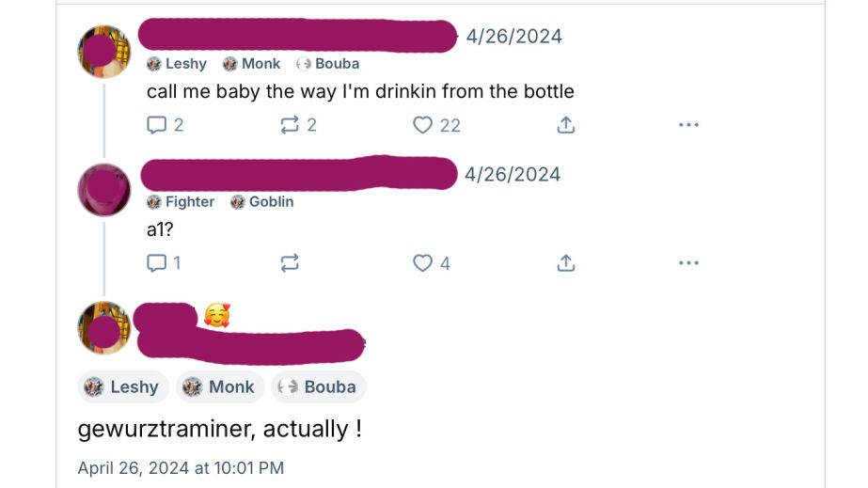Click the large Leshy badge pill

pos(123,386)
